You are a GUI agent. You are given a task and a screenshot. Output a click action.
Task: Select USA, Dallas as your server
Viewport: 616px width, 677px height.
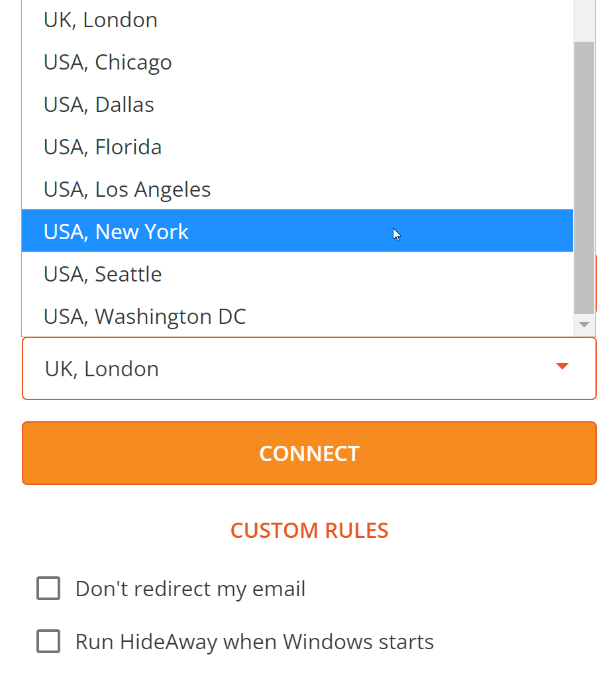click(x=98, y=104)
